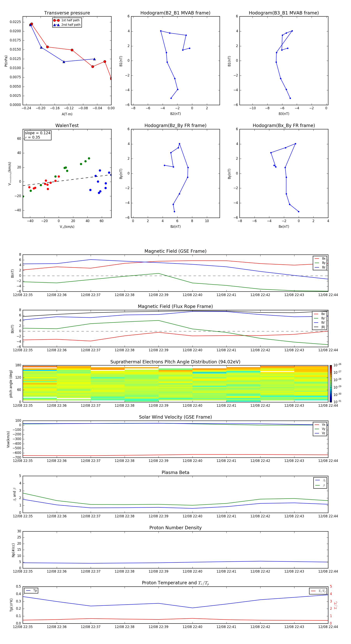Image resolution: width=351 pixels, height=644 pixels.
Task: Click the pitch angle color bar
Action: pyautogui.click(x=331, y=383)
